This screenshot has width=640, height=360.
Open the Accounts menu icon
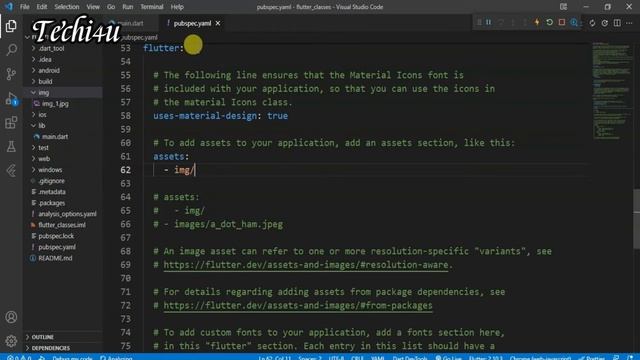(11, 317)
